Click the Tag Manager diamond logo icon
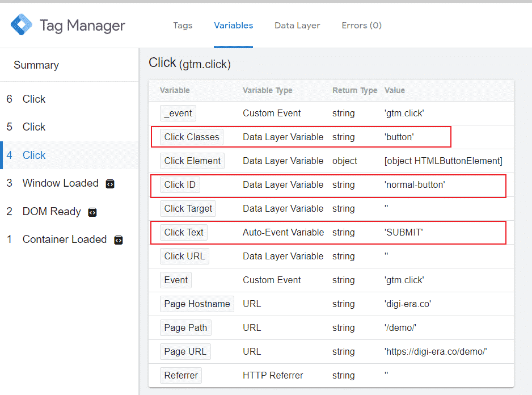The height and width of the screenshot is (395, 532). 21,24
